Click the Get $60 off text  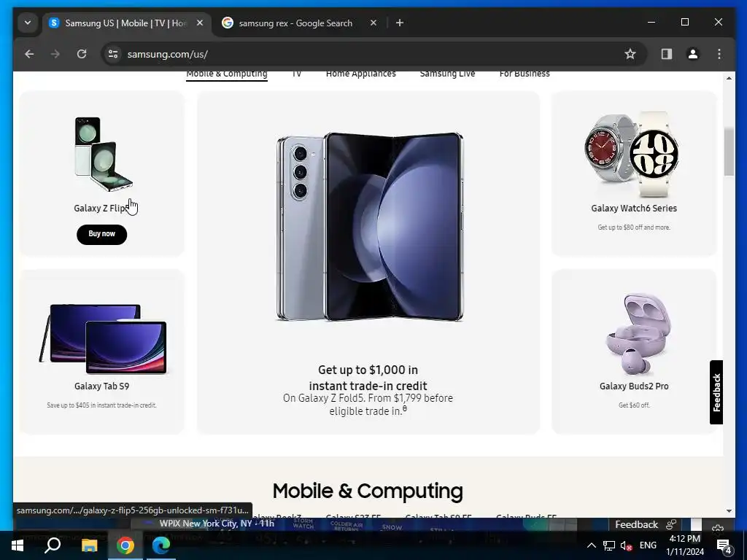tap(634, 405)
